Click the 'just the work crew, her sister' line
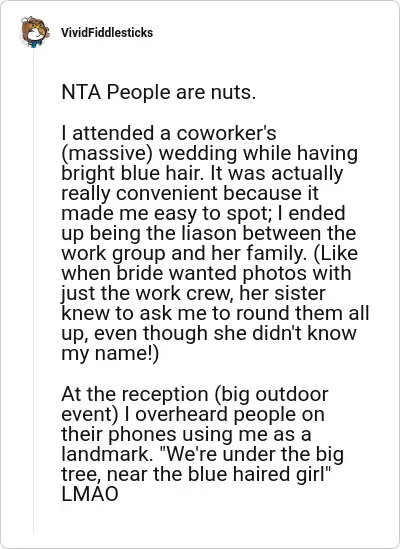The width and height of the screenshot is (400, 549). (193, 294)
